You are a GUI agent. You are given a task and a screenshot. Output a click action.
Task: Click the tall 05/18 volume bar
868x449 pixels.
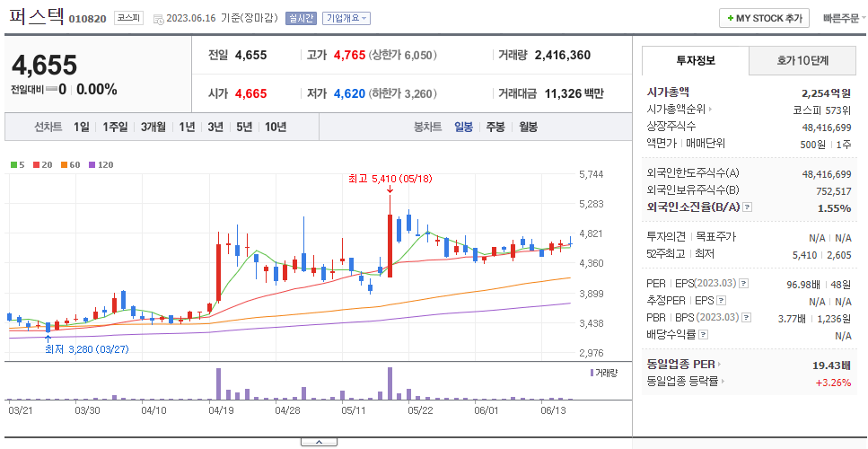coord(390,383)
